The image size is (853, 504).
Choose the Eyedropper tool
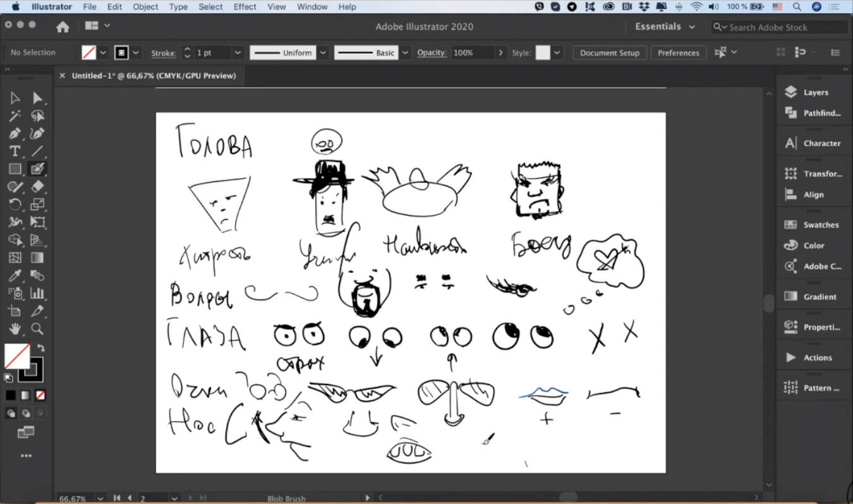point(15,276)
